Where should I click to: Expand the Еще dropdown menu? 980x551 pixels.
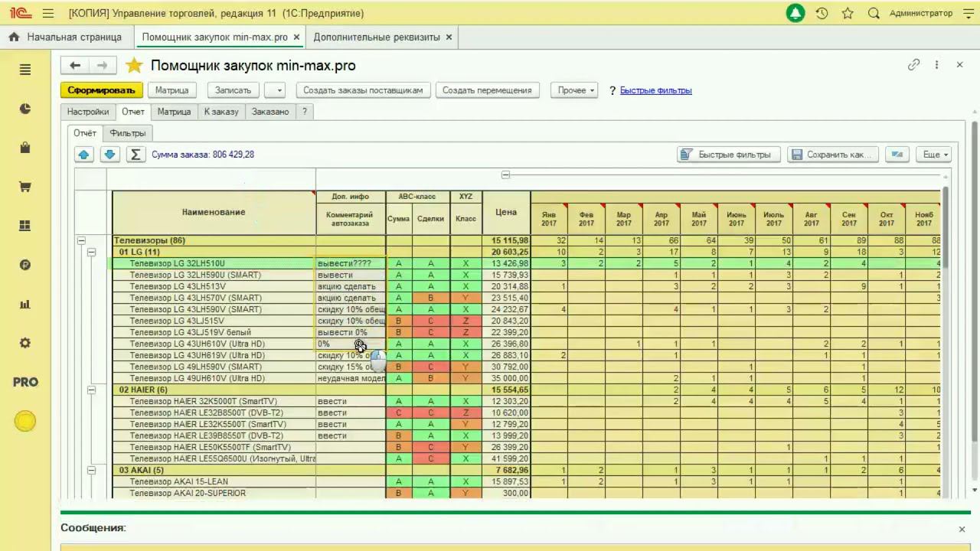(935, 155)
